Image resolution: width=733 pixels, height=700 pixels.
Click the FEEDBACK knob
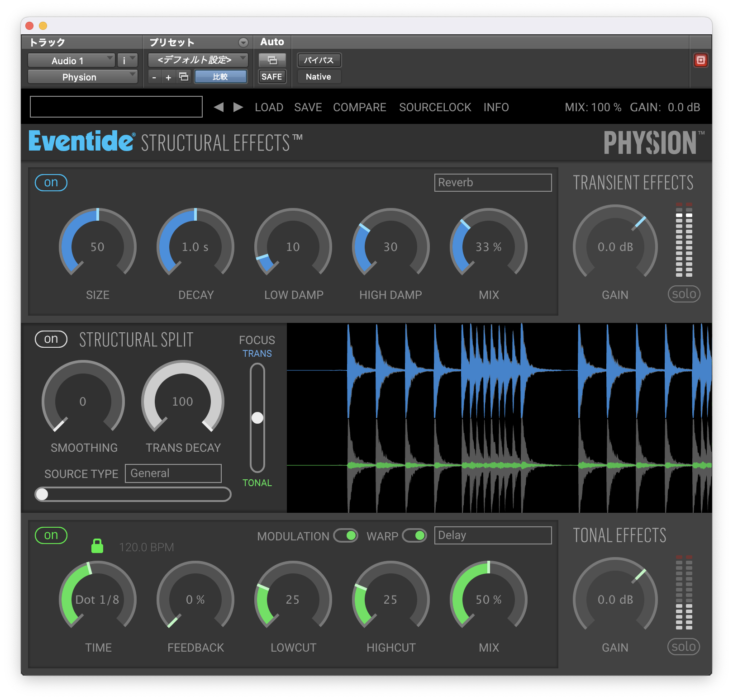[x=195, y=599]
